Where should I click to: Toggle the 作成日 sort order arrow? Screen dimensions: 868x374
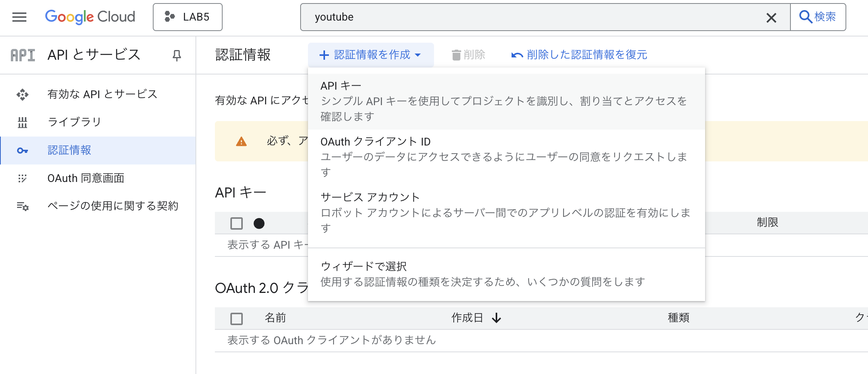(497, 318)
